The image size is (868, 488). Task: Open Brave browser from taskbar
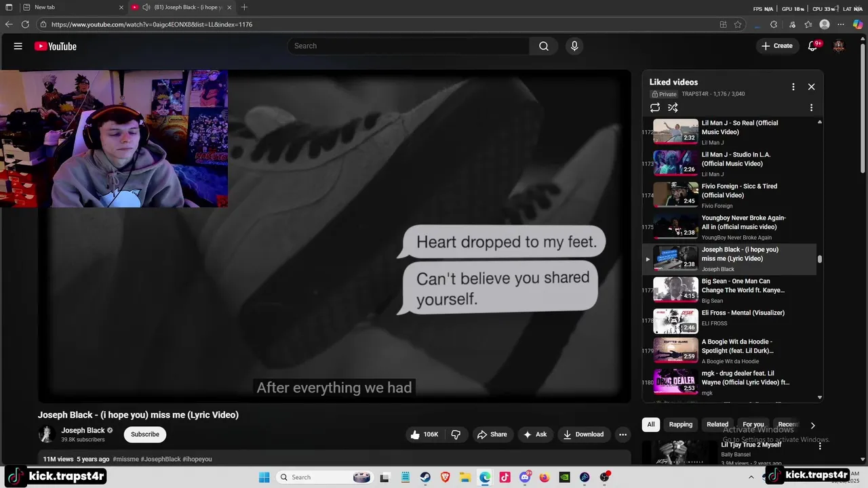[x=445, y=477]
